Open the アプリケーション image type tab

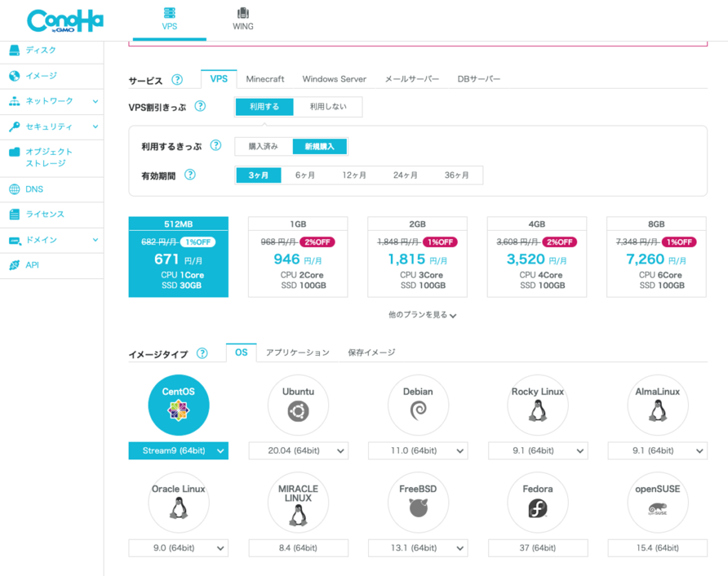(298, 353)
